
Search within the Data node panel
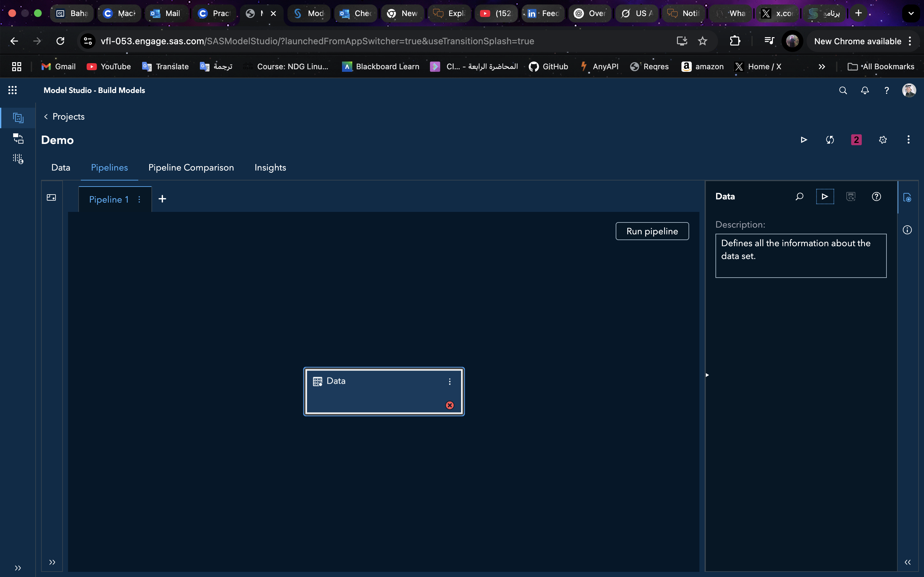(x=799, y=197)
